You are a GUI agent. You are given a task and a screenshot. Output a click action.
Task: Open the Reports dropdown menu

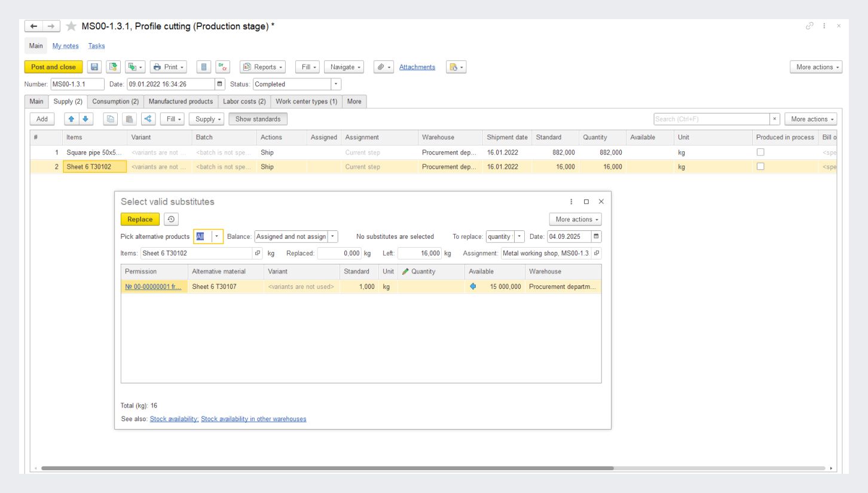[x=262, y=67]
